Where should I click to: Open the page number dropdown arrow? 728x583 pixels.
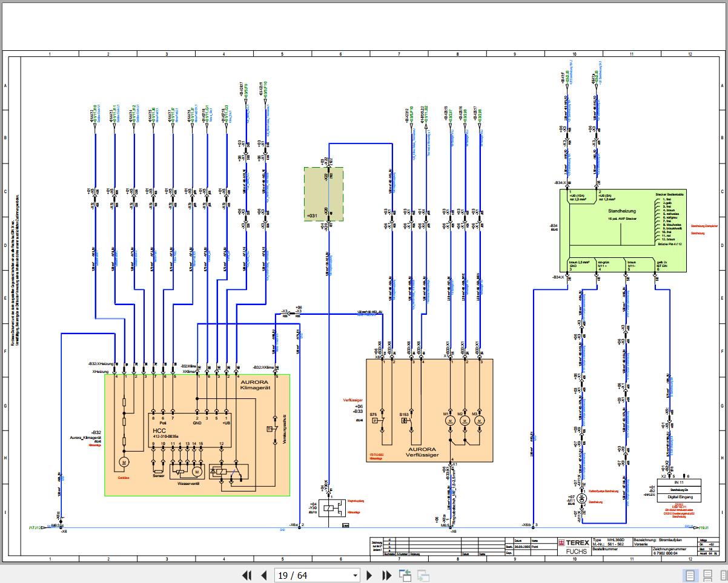click(356, 576)
